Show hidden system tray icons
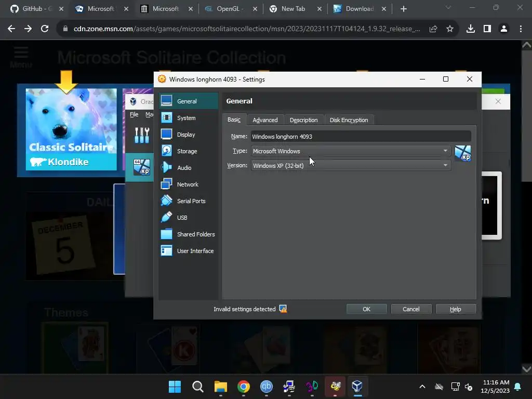The height and width of the screenshot is (399, 532). [x=422, y=387]
